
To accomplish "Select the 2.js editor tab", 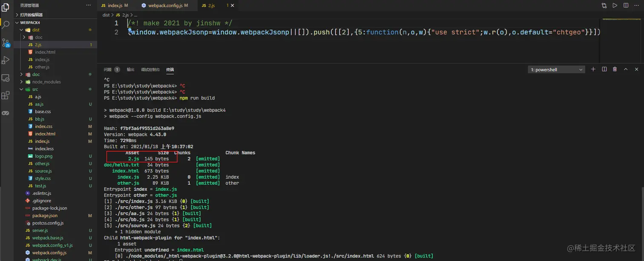I will coord(217,6).
